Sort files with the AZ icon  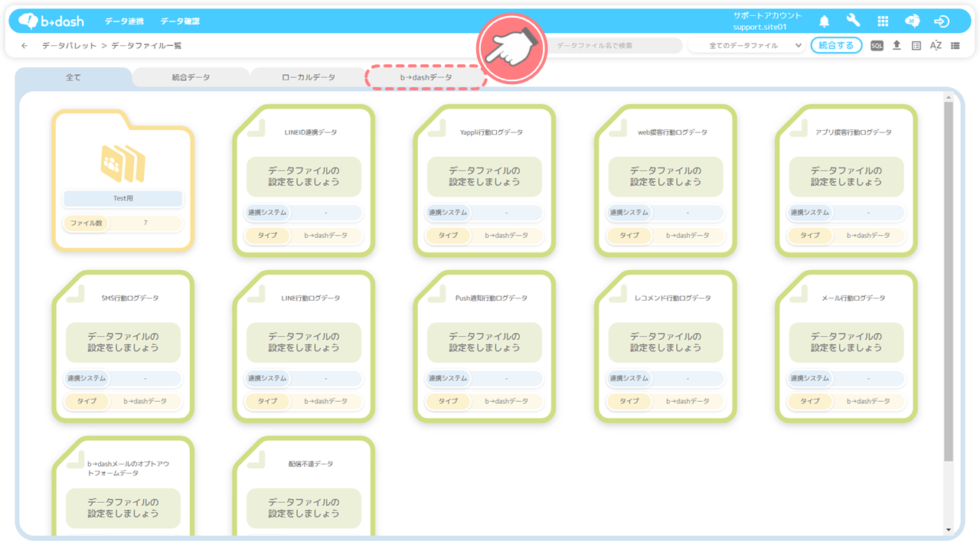pyautogui.click(x=936, y=46)
